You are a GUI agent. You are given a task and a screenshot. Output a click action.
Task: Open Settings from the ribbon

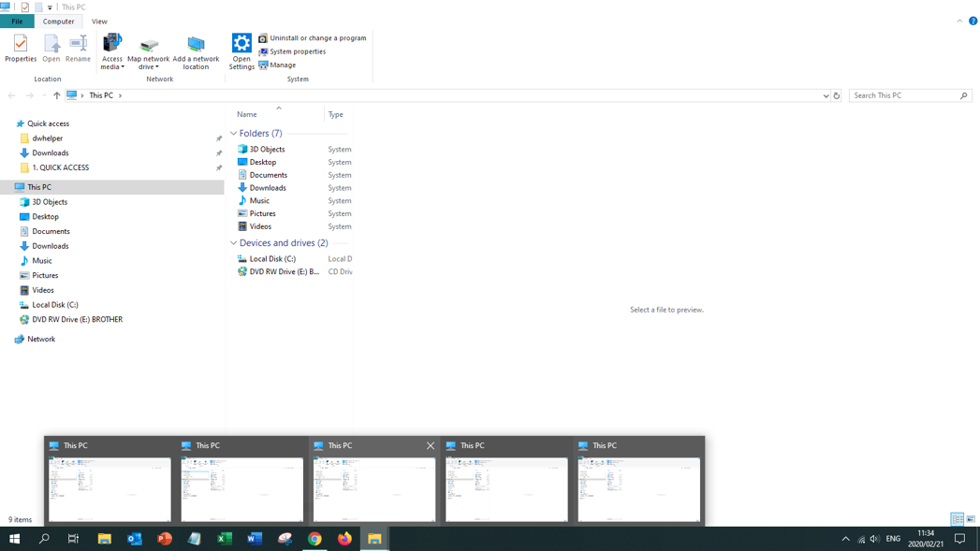tap(241, 51)
